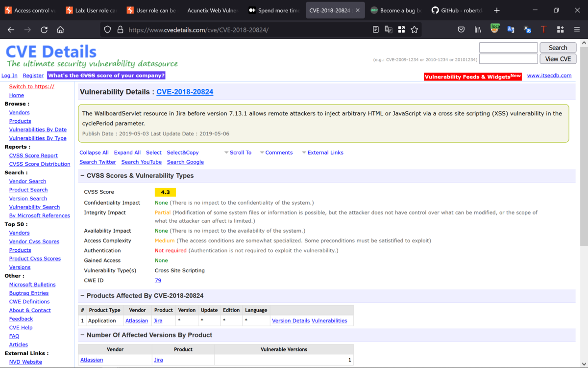Viewport: 588px width, 368px height.
Task: Open CVE-2018-20824 title link
Action: pyautogui.click(x=185, y=92)
